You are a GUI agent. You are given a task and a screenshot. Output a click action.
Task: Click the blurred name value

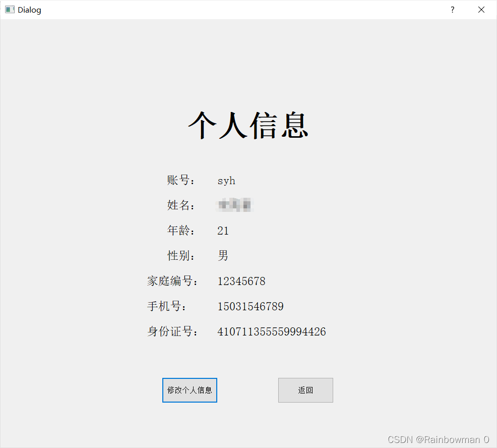click(x=235, y=205)
